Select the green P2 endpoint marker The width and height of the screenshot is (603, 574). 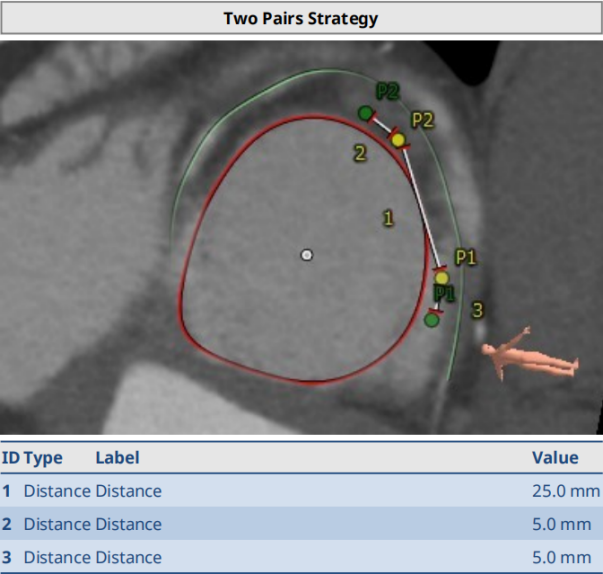(365, 112)
